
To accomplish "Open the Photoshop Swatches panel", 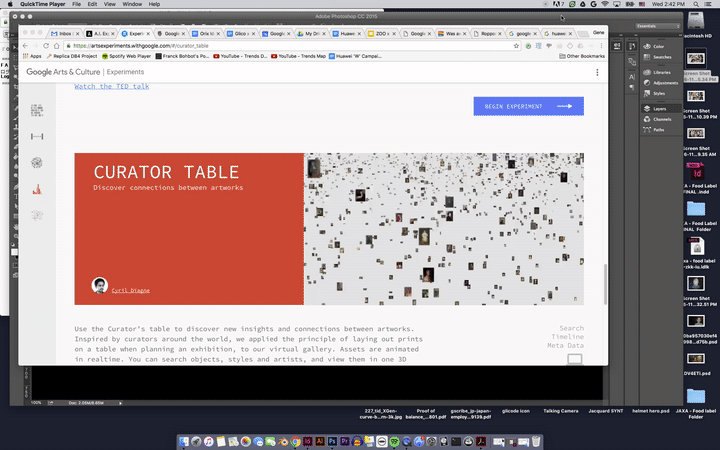I will [661, 57].
